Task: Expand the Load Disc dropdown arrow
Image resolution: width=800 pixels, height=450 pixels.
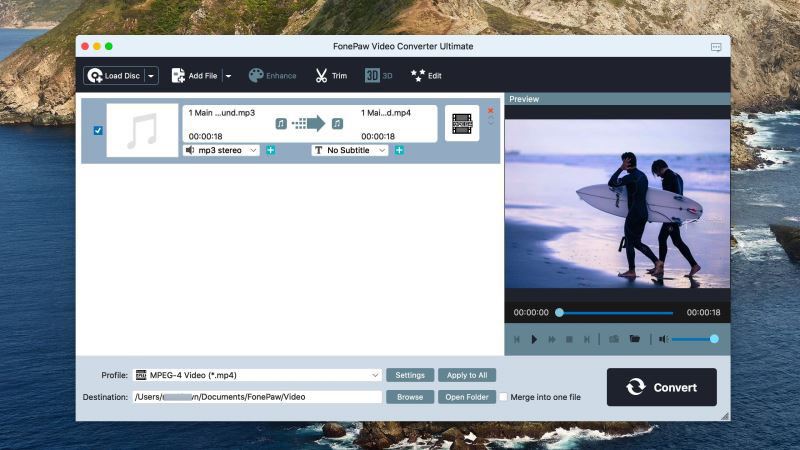Action: click(151, 76)
